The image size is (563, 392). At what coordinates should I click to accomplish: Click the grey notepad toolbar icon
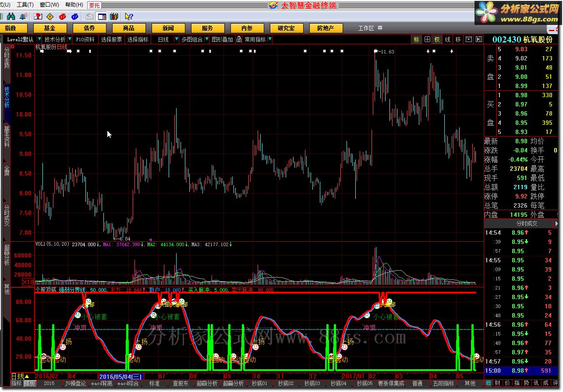90,17
